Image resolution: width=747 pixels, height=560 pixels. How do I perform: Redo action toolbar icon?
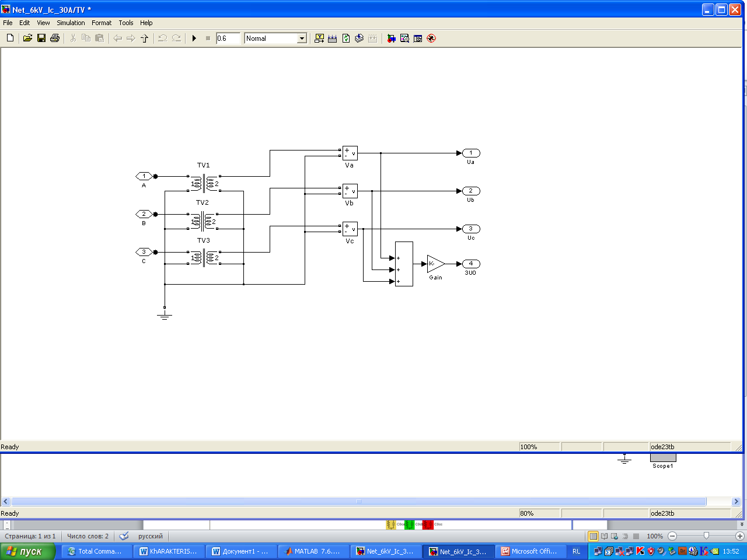(176, 38)
